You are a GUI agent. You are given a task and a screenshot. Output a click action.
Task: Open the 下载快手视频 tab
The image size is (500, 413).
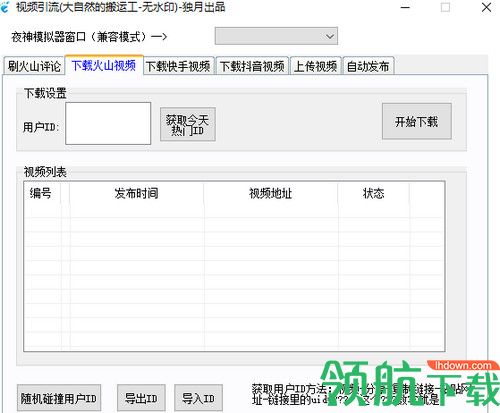click(x=178, y=66)
